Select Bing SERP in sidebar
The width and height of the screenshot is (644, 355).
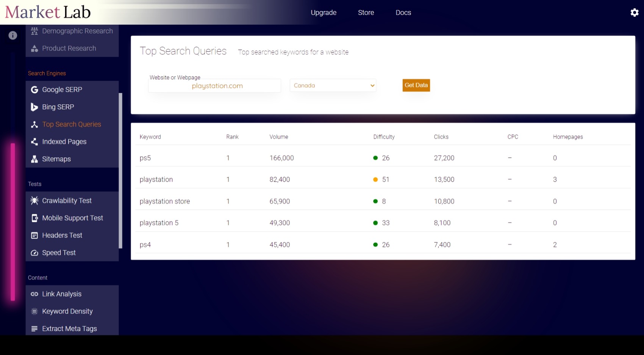coord(72,107)
